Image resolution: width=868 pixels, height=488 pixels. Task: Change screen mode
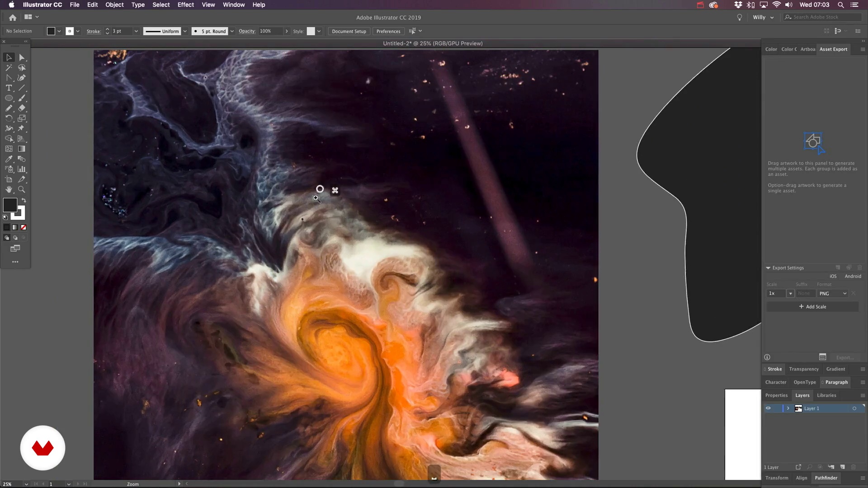pyautogui.click(x=15, y=249)
